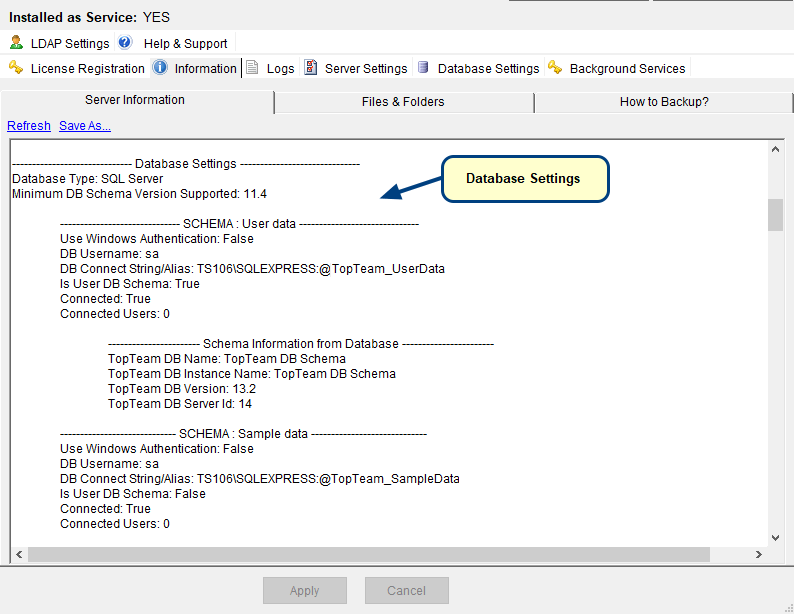Click the TopTeam_UserData connect string line

pyautogui.click(x=252, y=269)
